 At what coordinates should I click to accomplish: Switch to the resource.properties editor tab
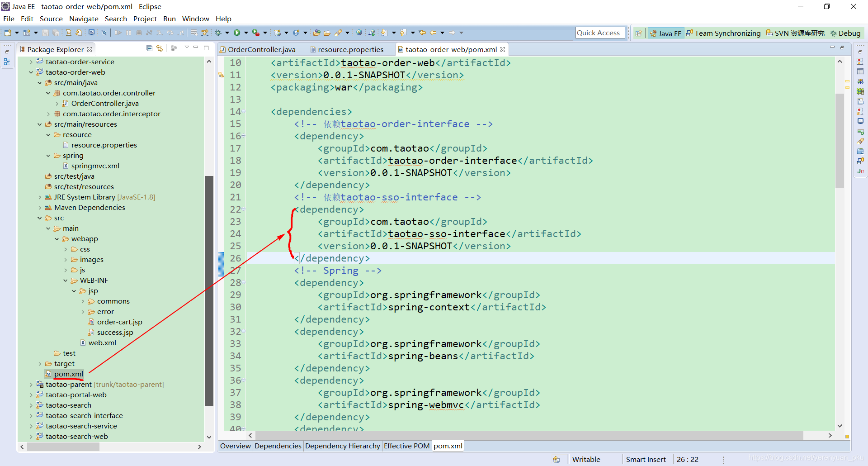(347, 49)
